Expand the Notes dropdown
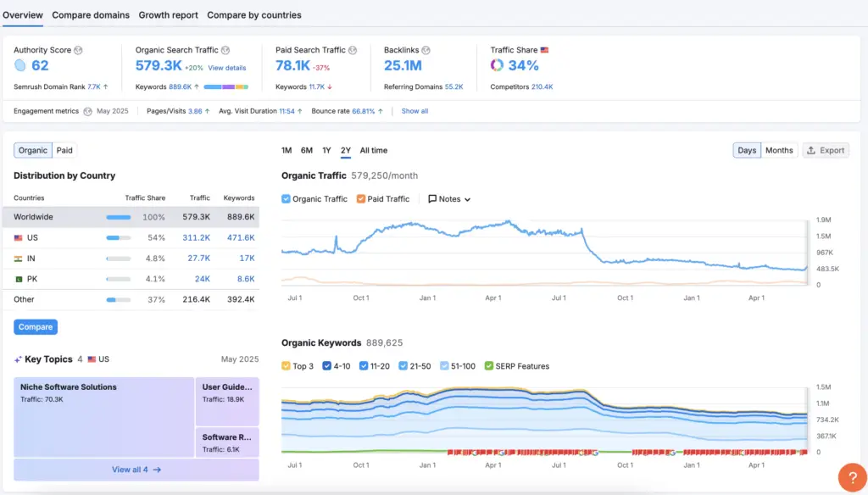This screenshot has width=868, height=495. click(x=449, y=199)
